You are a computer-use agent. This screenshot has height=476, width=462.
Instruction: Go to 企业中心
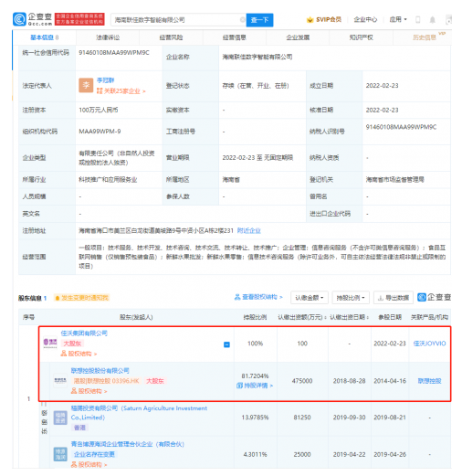pyautogui.click(x=365, y=20)
